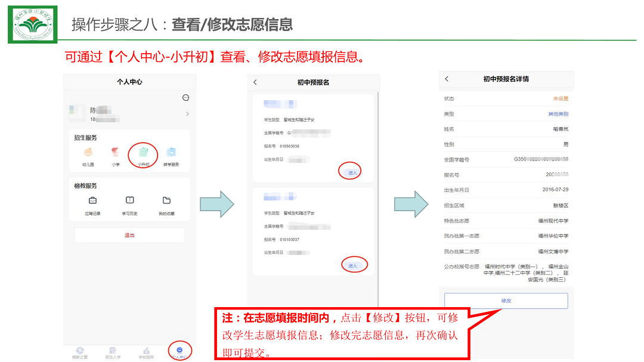Switch to 学校矩阵 bottom tab
Screen dimensions: 644x362
[146, 352]
